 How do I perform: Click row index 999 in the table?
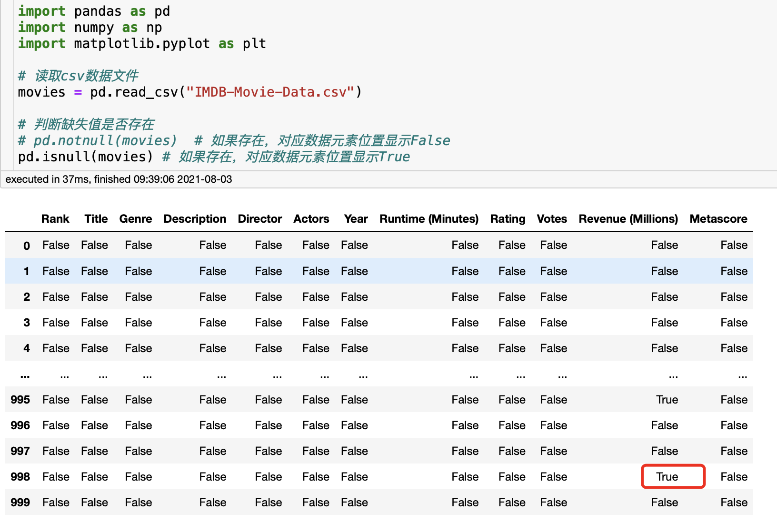[x=20, y=502]
